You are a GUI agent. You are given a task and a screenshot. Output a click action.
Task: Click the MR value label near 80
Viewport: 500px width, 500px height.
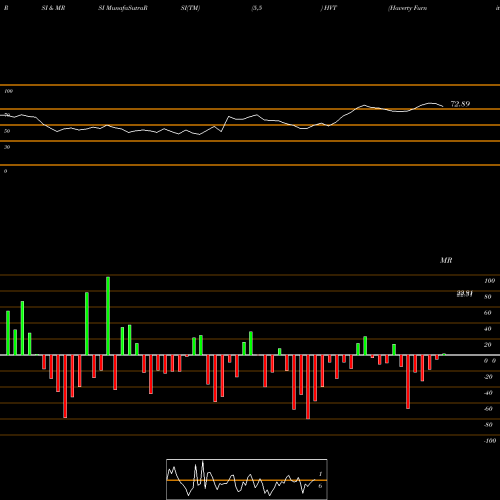(464, 294)
